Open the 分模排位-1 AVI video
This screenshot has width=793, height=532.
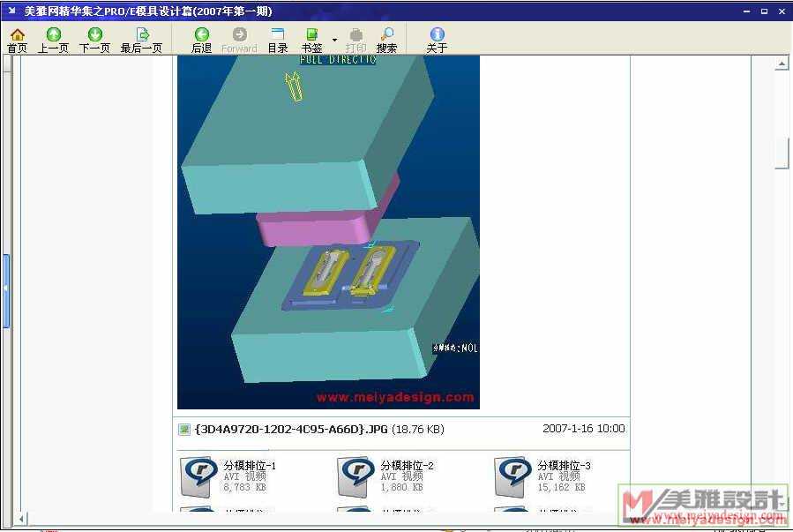pyautogui.click(x=230, y=476)
